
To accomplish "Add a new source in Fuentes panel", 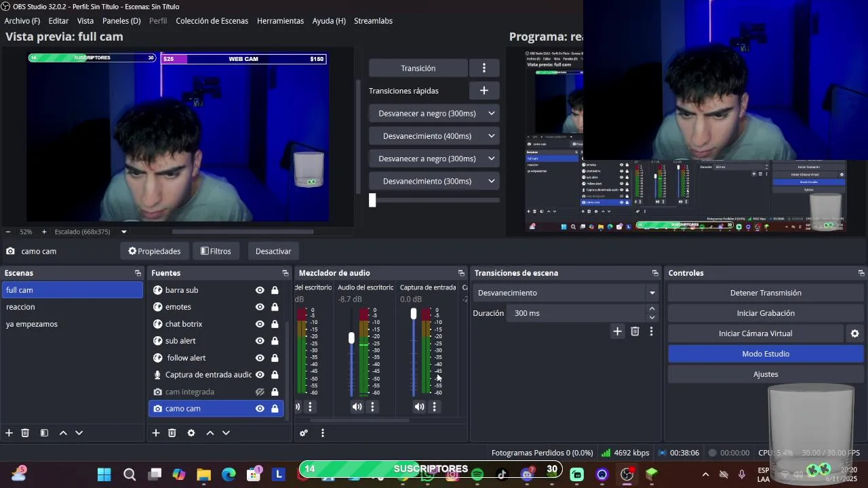I will pyautogui.click(x=155, y=432).
